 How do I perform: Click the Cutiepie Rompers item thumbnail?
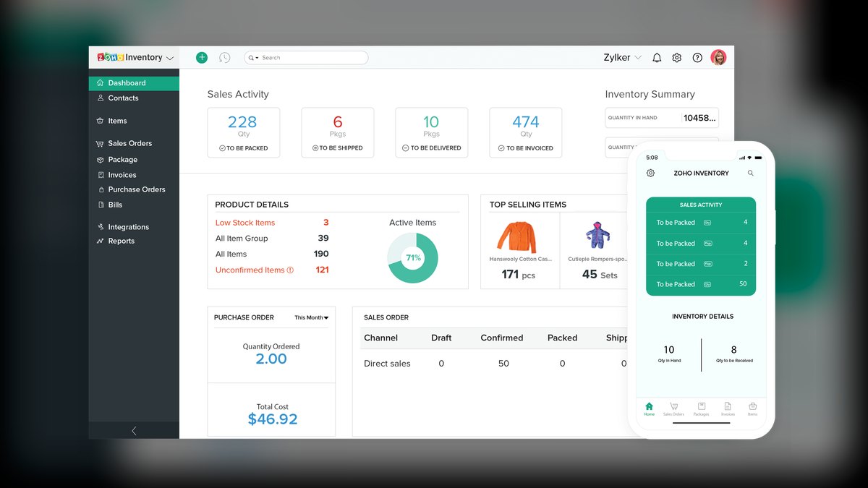click(x=597, y=236)
